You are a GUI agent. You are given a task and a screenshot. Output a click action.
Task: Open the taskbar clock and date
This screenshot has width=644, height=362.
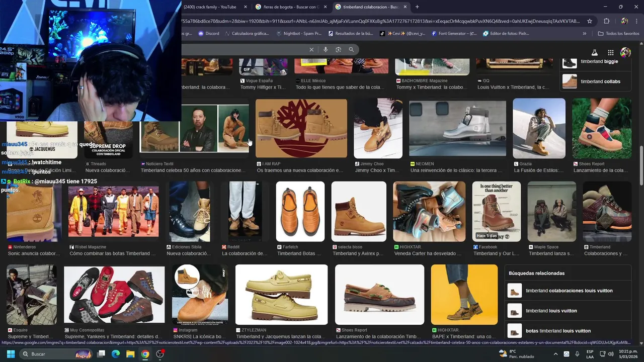628,354
